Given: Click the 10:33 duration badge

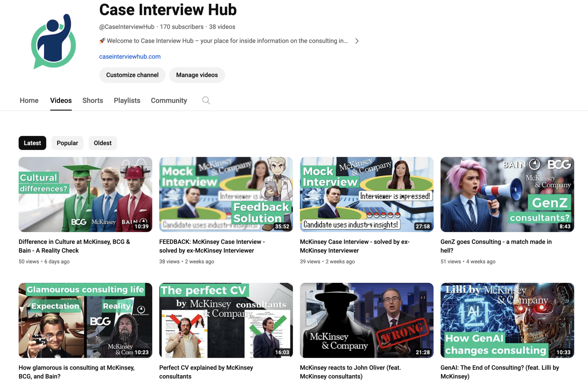Looking at the screenshot, I should point(563,352).
